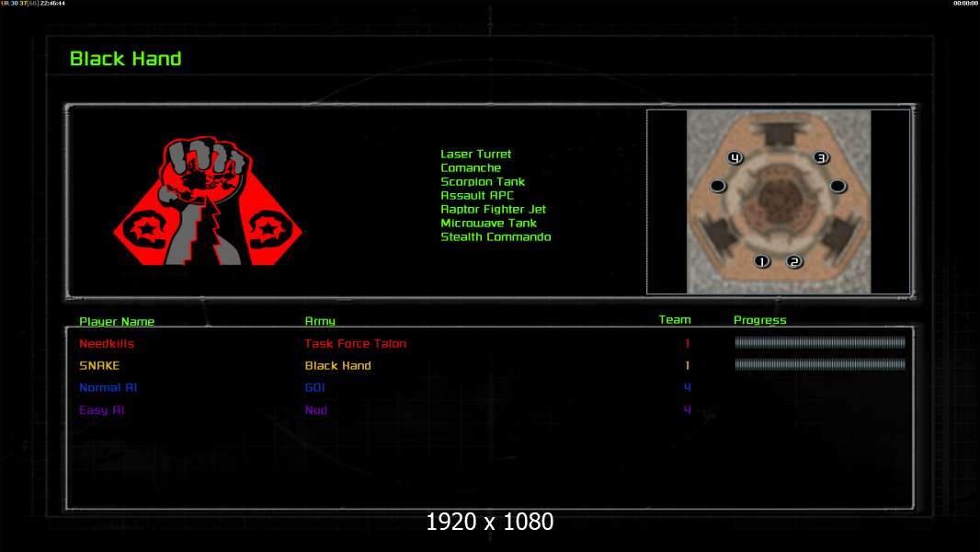Pick start position 3 marker on map

click(x=821, y=157)
